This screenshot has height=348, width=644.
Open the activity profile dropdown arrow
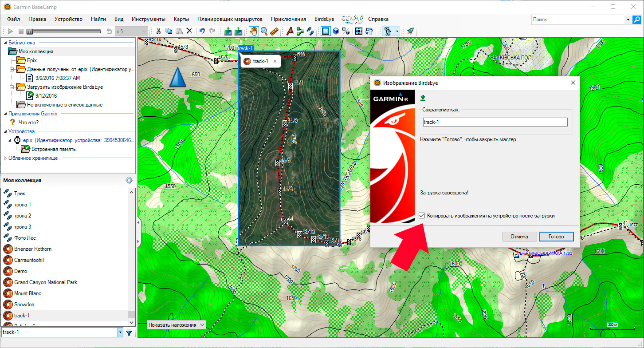click(x=397, y=31)
